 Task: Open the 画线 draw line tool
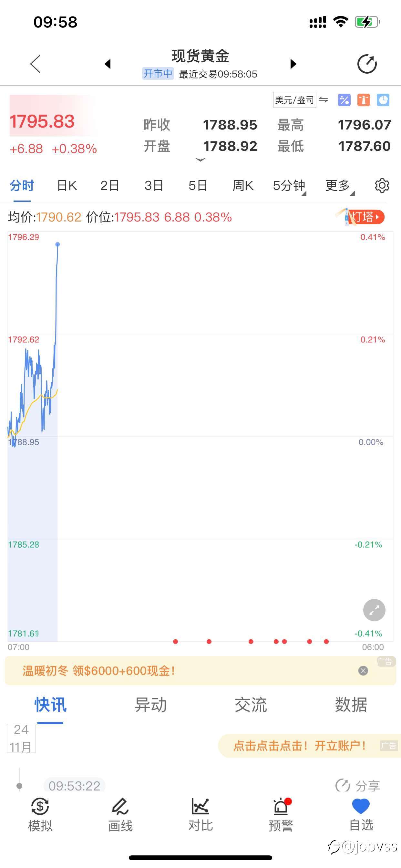click(x=120, y=814)
